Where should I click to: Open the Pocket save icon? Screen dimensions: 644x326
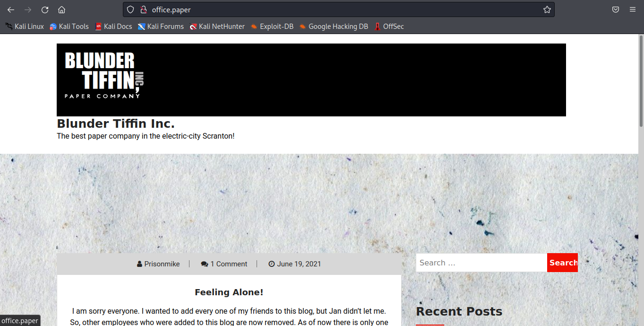tap(616, 9)
